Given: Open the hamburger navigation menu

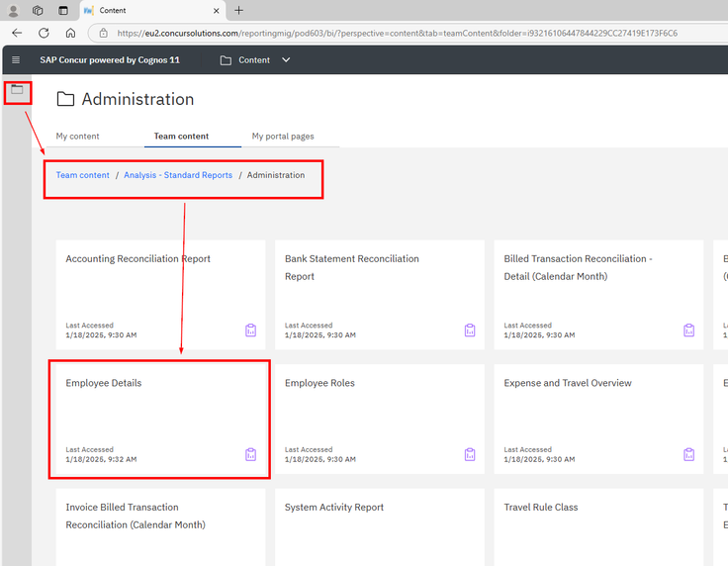Looking at the screenshot, I should tap(15, 60).
